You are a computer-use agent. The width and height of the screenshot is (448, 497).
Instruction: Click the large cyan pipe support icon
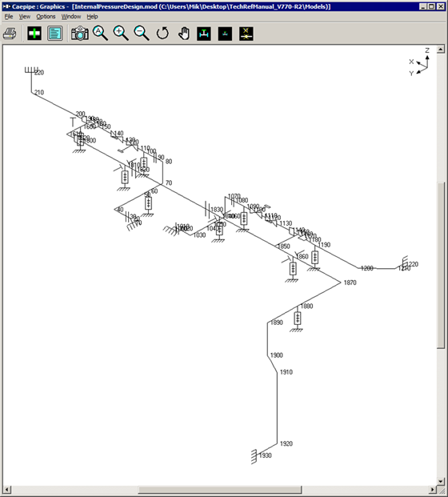click(x=204, y=34)
